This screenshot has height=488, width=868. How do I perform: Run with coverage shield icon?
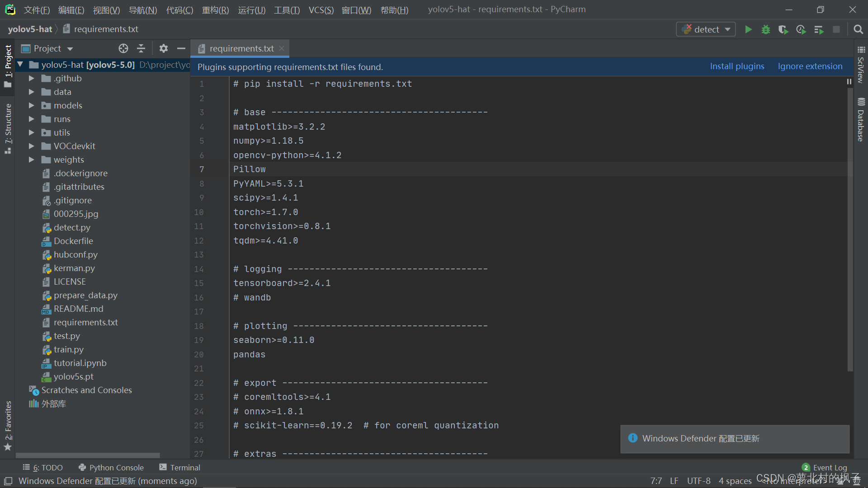pyautogui.click(x=783, y=29)
